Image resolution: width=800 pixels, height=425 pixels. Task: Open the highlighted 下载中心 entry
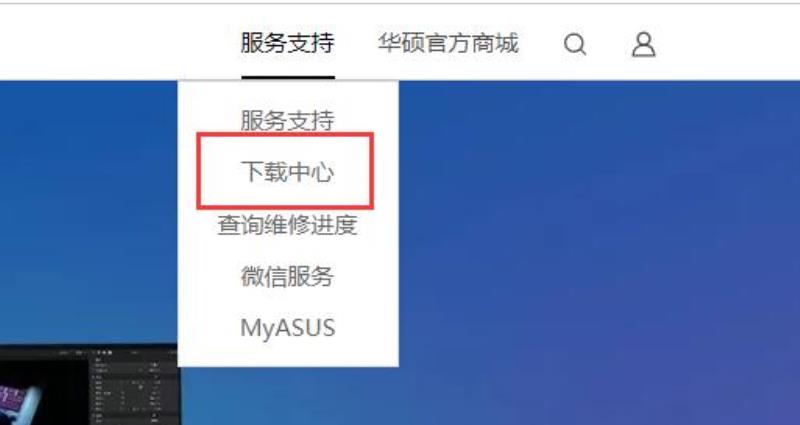tap(288, 171)
